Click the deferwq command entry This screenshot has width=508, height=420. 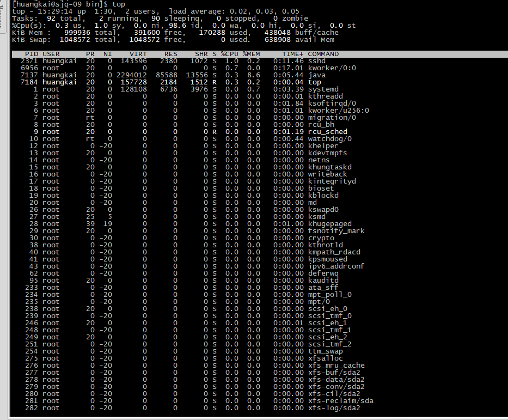tap(323, 274)
